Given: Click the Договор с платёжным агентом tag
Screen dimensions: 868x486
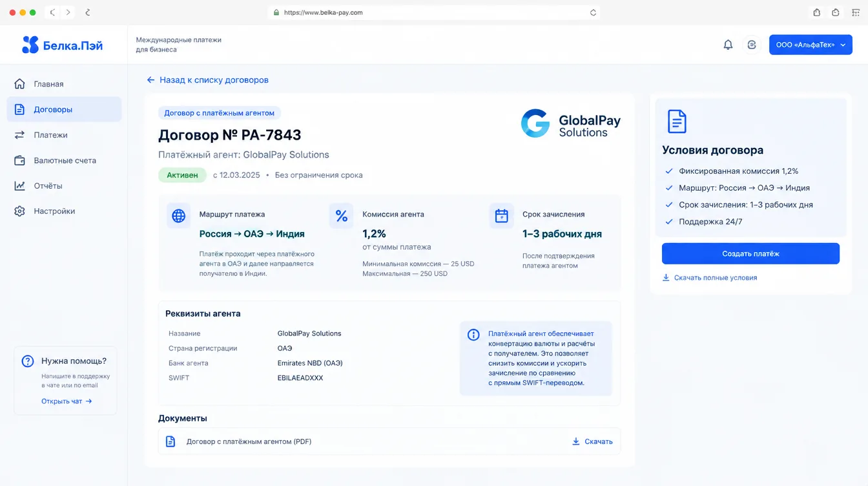Looking at the screenshot, I should point(220,113).
